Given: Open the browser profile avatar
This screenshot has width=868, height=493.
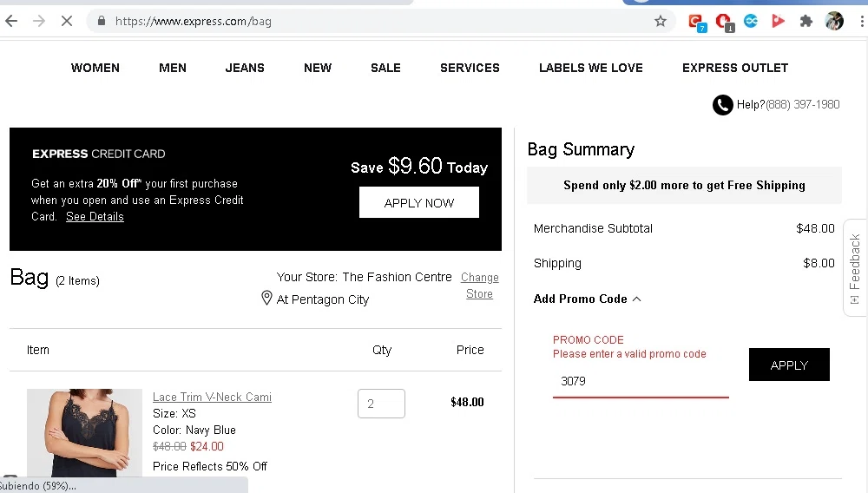Looking at the screenshot, I should [x=834, y=22].
